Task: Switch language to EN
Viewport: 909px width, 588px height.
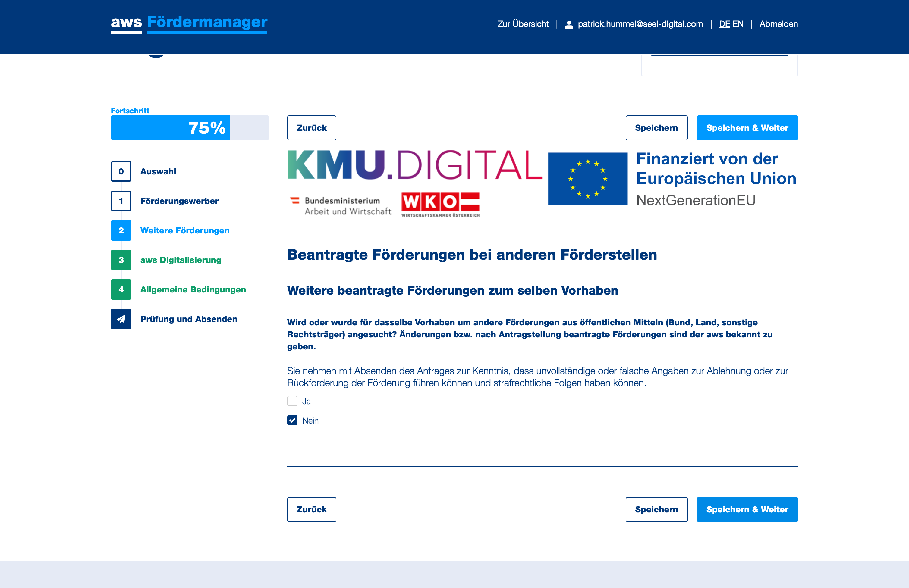Action: click(x=738, y=24)
